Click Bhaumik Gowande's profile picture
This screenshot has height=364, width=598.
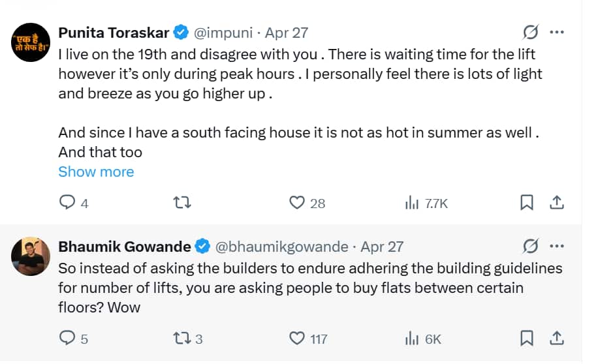point(31,256)
